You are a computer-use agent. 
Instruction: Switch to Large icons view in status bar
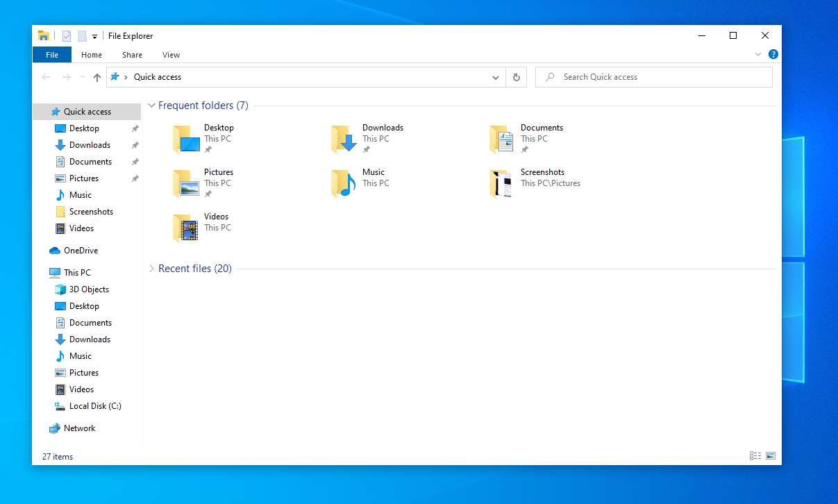[x=771, y=455]
